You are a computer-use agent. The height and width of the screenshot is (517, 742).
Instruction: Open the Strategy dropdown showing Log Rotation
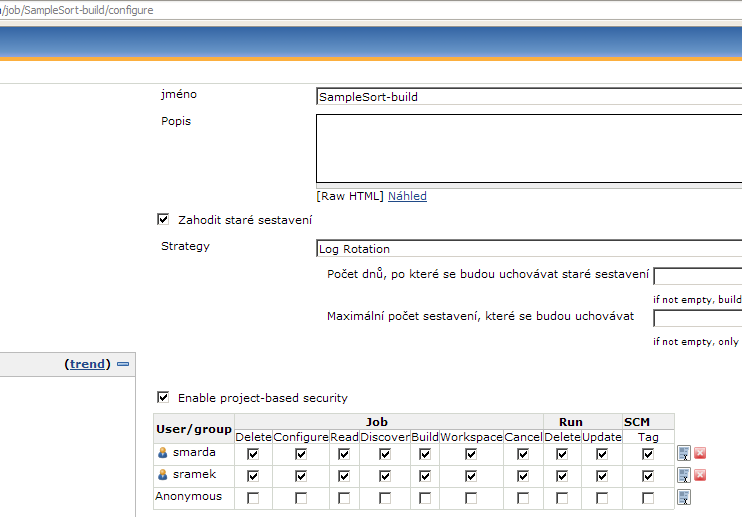pos(529,248)
